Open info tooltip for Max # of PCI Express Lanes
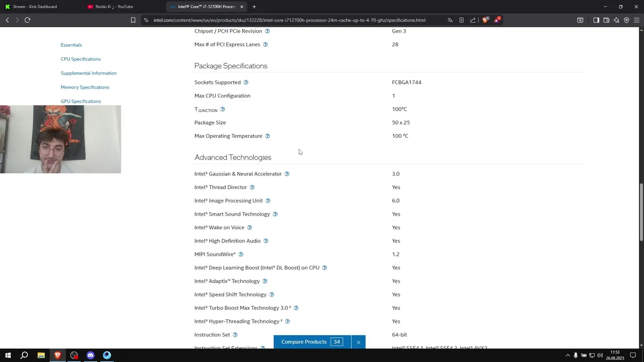 click(265, 45)
